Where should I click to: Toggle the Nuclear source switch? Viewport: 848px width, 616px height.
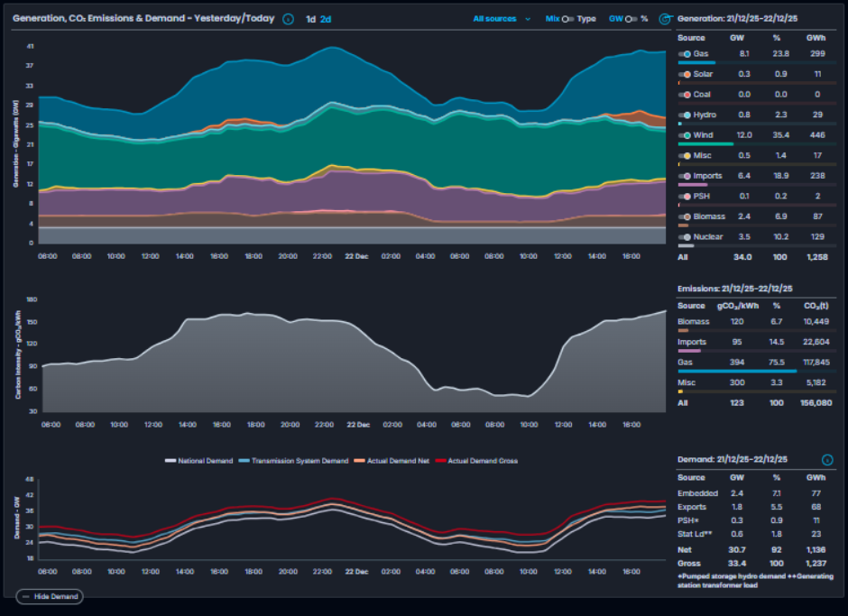coord(686,237)
